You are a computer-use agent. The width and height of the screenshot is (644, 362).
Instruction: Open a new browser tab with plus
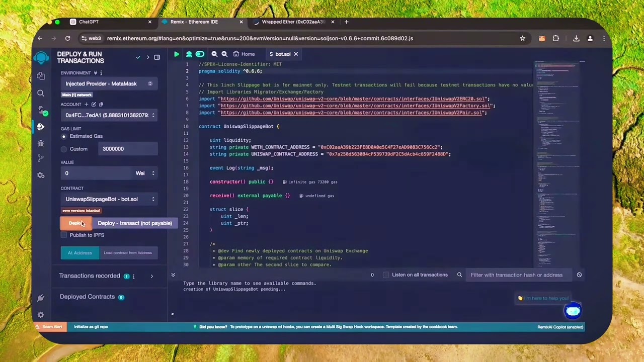pyautogui.click(x=347, y=22)
